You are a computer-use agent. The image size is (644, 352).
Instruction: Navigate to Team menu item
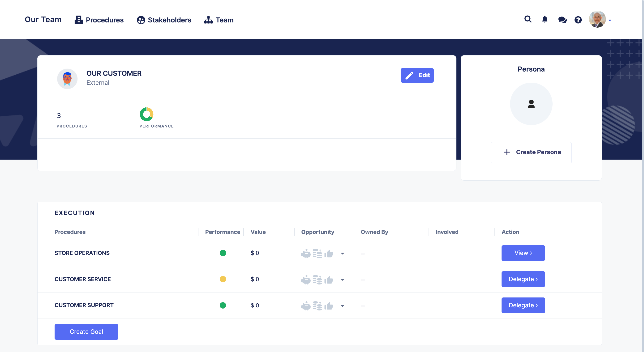point(219,20)
